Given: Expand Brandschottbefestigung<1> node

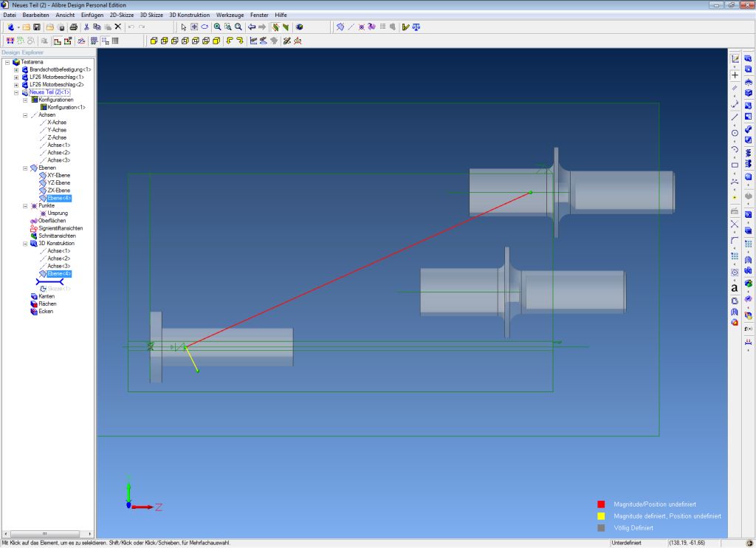Looking at the screenshot, I should (x=16, y=70).
